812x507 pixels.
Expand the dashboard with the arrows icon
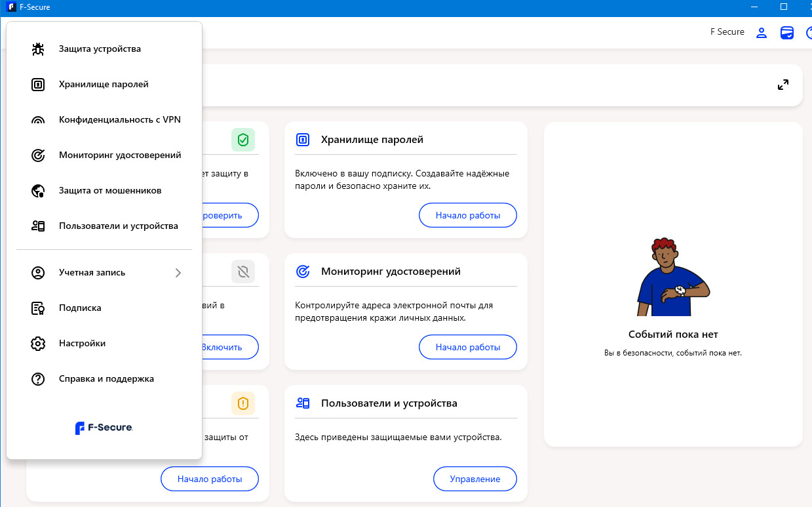783,85
